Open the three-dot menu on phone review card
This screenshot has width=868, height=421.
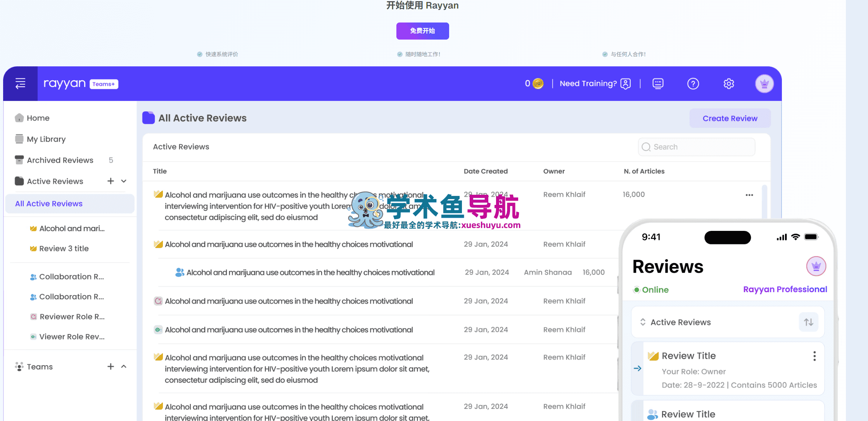[x=814, y=356]
